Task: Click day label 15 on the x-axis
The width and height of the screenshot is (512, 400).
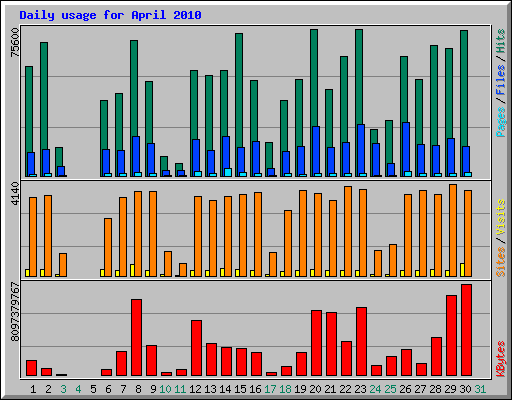Action: 240,389
